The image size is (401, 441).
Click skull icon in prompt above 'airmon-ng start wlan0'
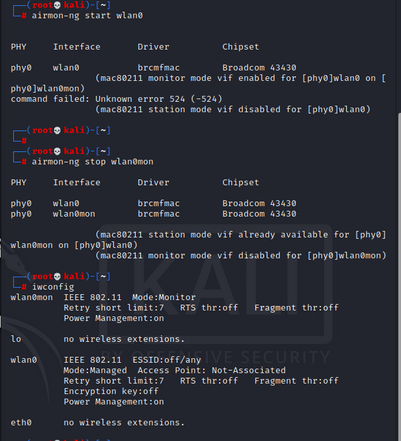click(57, 5)
